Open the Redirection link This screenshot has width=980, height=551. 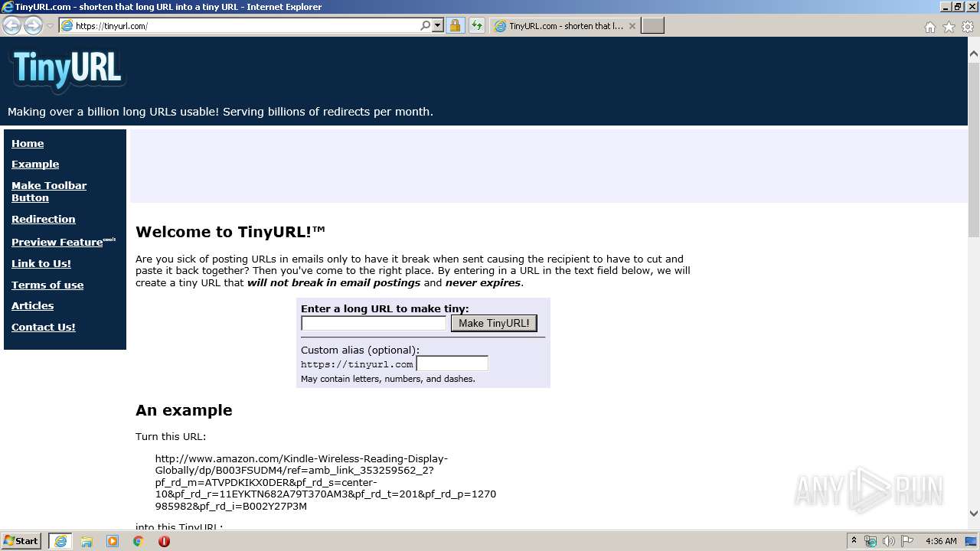point(44,219)
